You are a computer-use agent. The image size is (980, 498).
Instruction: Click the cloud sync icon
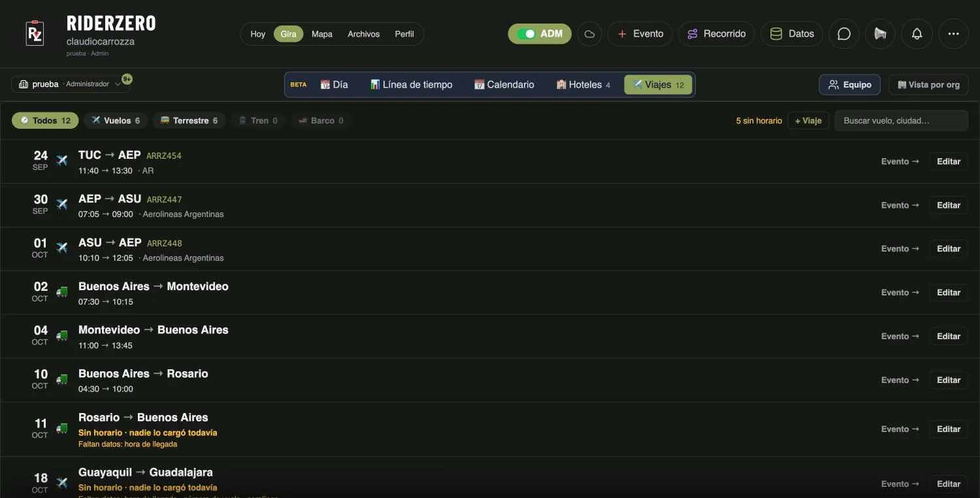pos(589,34)
